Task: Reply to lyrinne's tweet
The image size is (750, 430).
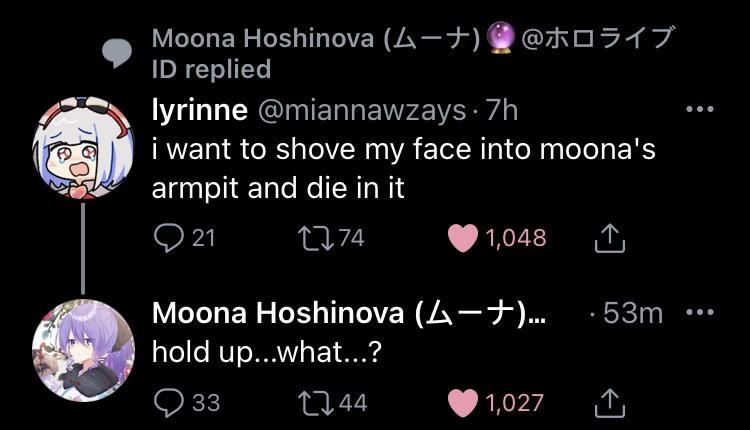Action: click(x=167, y=237)
